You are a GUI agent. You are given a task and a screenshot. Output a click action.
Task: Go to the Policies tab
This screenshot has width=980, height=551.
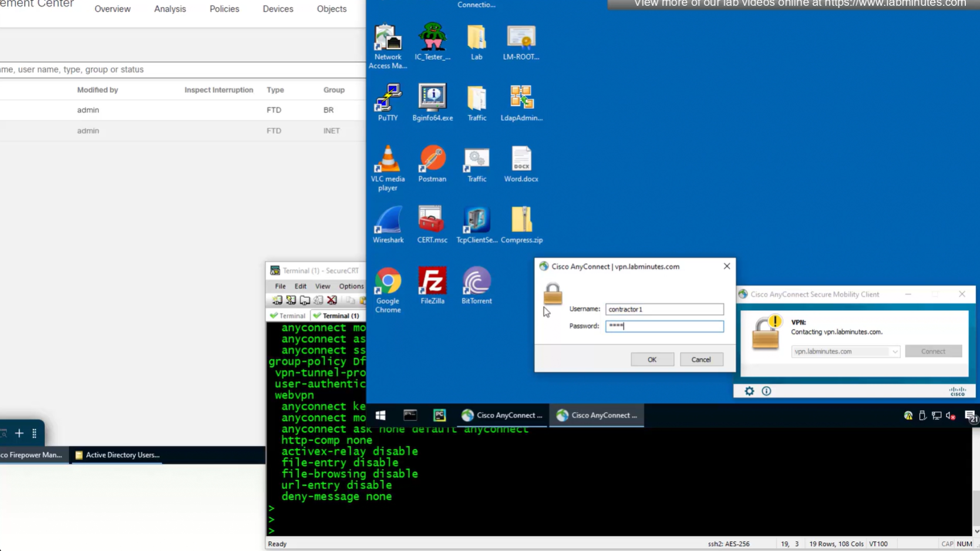pyautogui.click(x=224, y=9)
